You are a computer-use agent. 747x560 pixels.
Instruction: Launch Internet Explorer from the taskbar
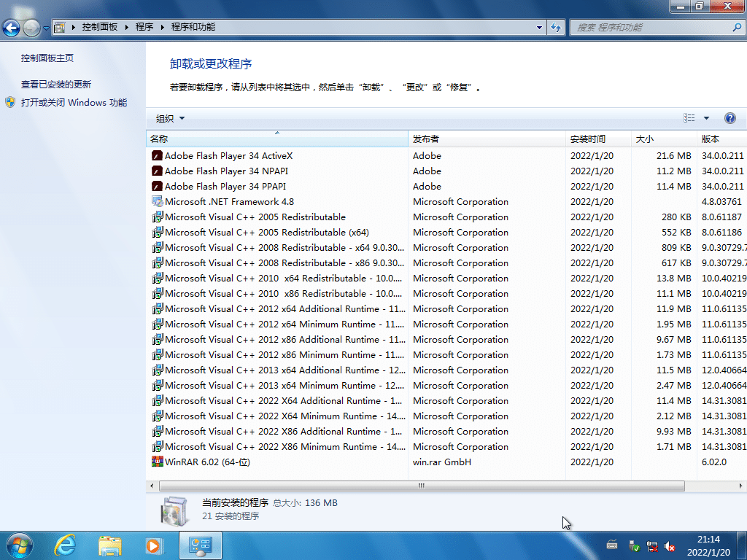click(66, 545)
